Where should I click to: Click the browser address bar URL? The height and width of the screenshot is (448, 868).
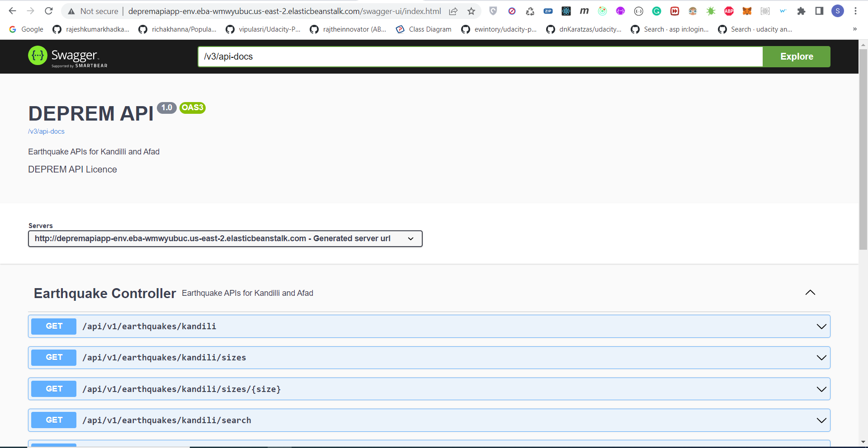[284, 11]
